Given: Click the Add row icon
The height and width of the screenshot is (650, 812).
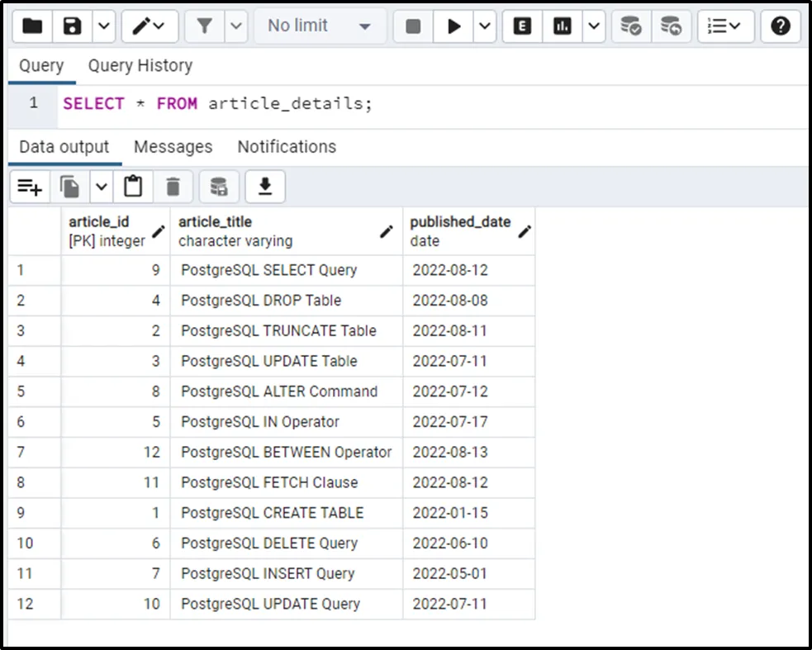Looking at the screenshot, I should 30,187.
